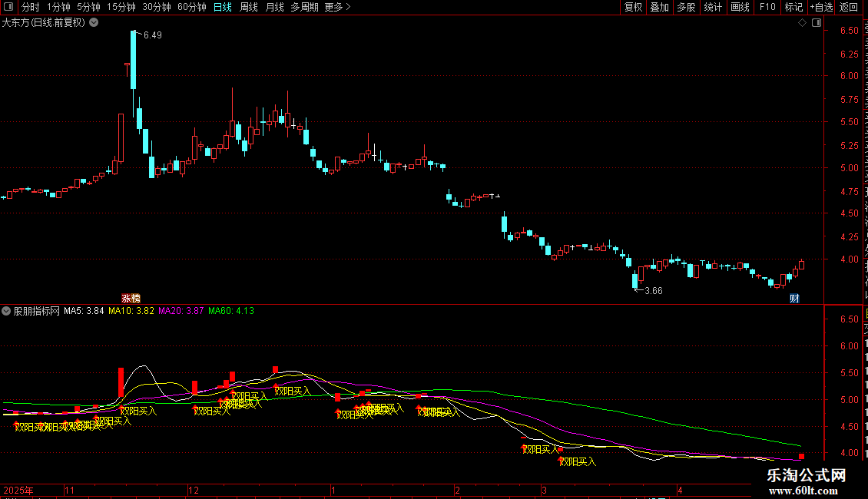Click the 大东方(日线.前复权) title text

44,22
